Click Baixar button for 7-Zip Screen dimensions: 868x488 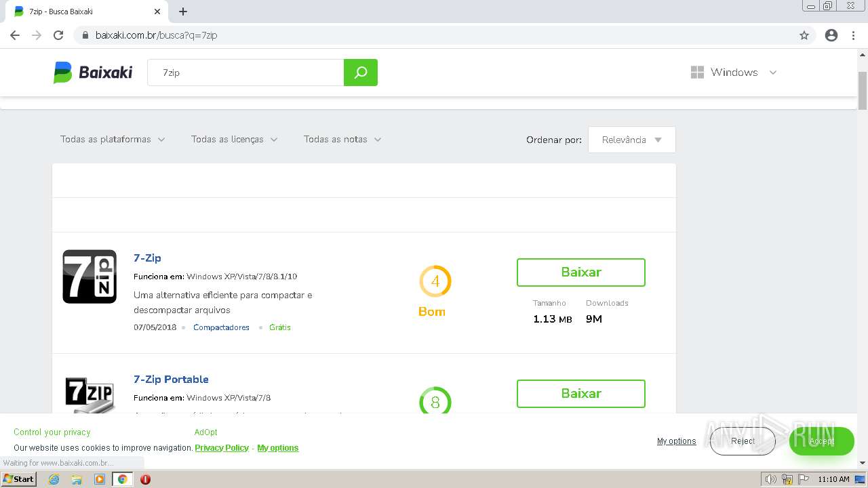(x=581, y=272)
